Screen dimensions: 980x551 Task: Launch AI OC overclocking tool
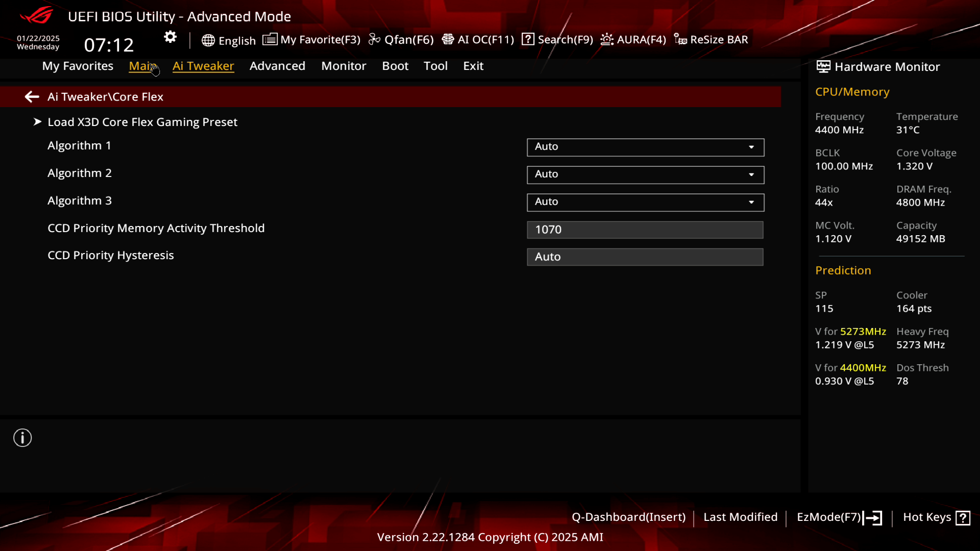478,39
